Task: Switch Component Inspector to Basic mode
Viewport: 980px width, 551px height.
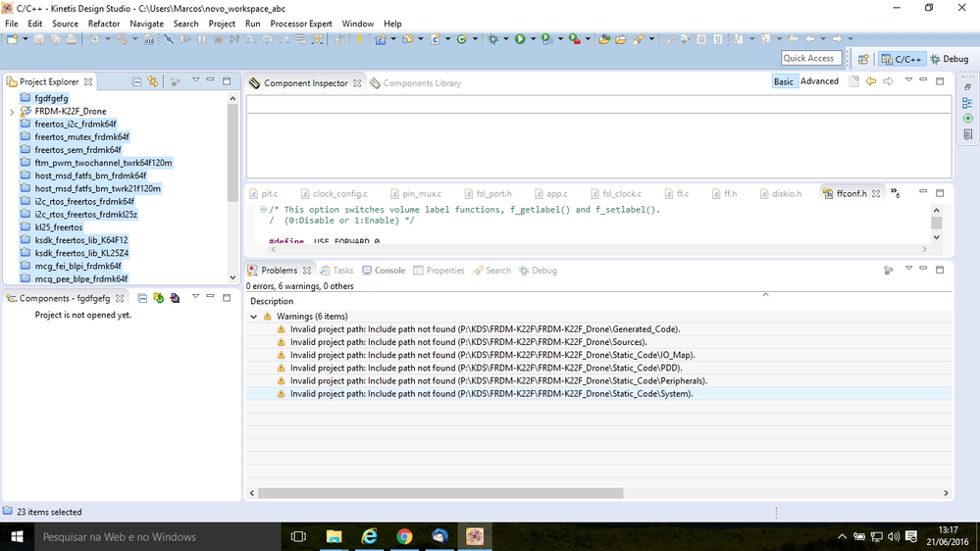Action: pos(784,81)
